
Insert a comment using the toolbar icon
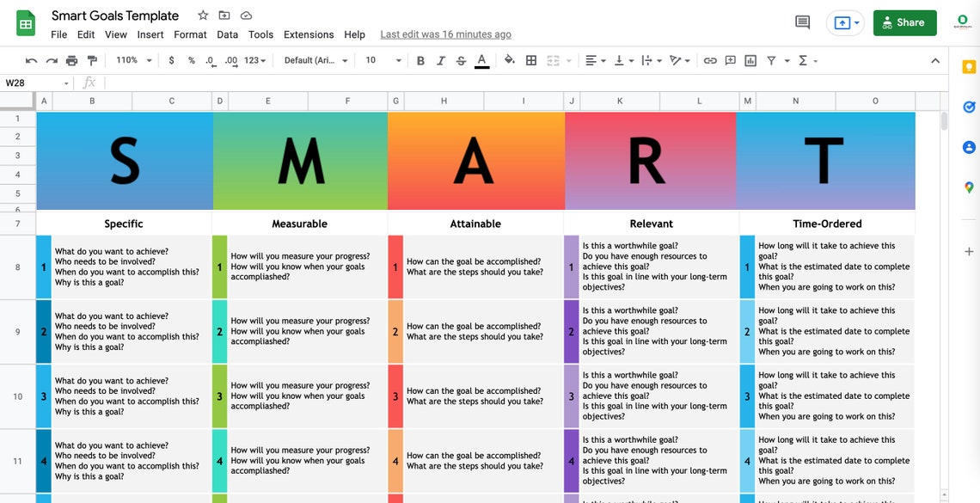(x=729, y=60)
